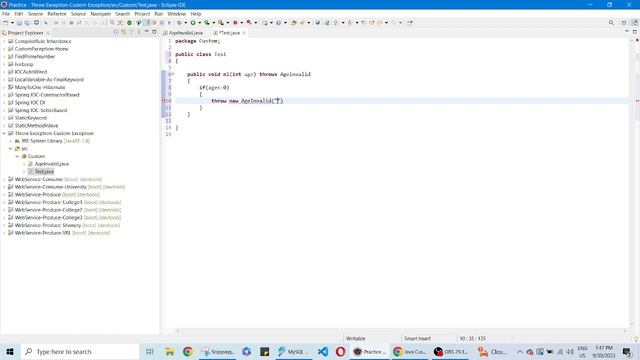Place cursor on the throw new AgeInvalid line
Viewport: 640px width, 360px height.
point(247,101)
